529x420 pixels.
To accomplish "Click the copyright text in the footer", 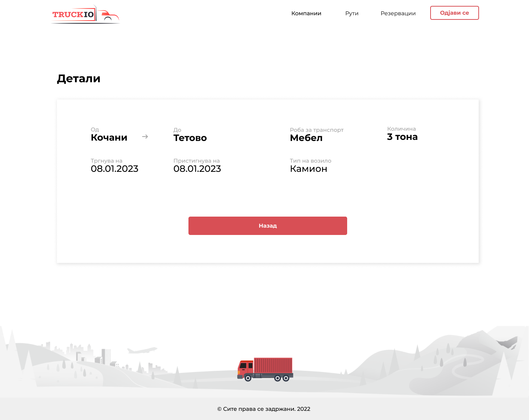I will 264,409.
